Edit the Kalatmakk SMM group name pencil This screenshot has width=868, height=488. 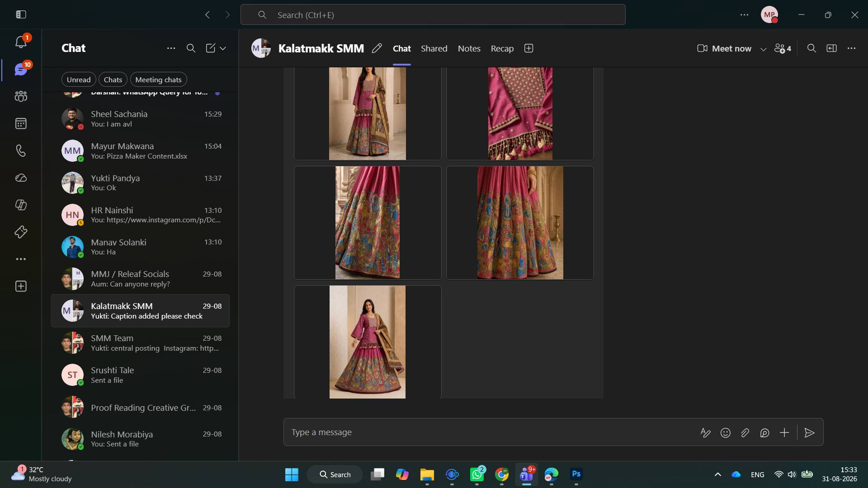[377, 48]
